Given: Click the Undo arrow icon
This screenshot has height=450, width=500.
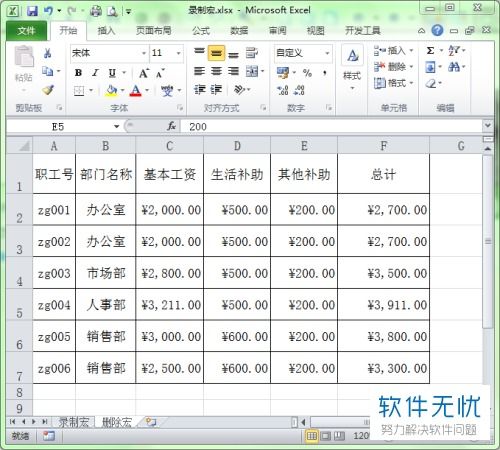Looking at the screenshot, I should click(x=48, y=11).
